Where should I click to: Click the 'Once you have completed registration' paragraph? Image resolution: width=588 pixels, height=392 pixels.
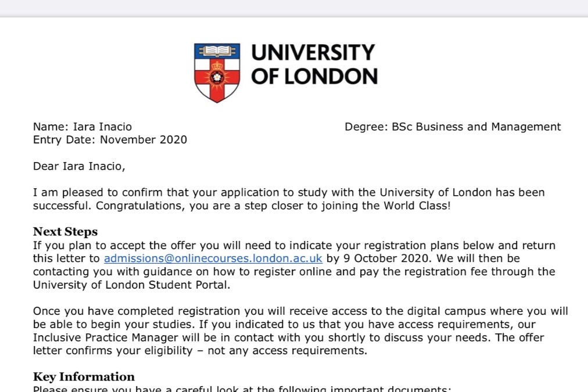pyautogui.click(x=301, y=331)
